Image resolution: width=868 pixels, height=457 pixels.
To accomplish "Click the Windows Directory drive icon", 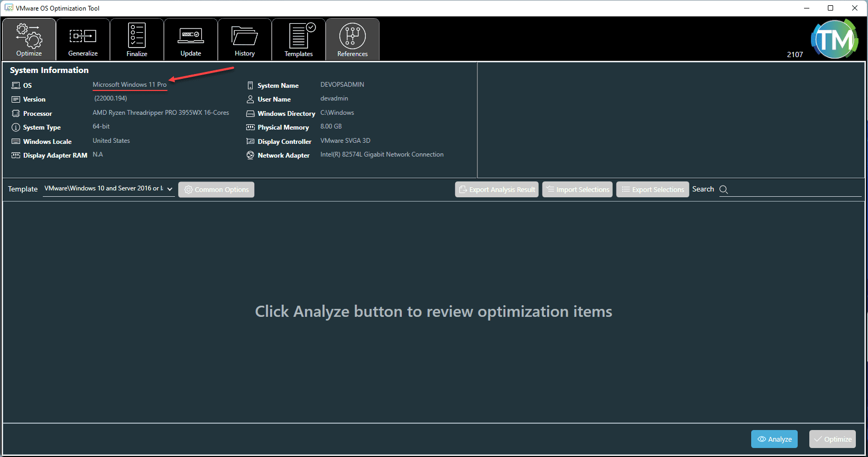I will point(251,114).
